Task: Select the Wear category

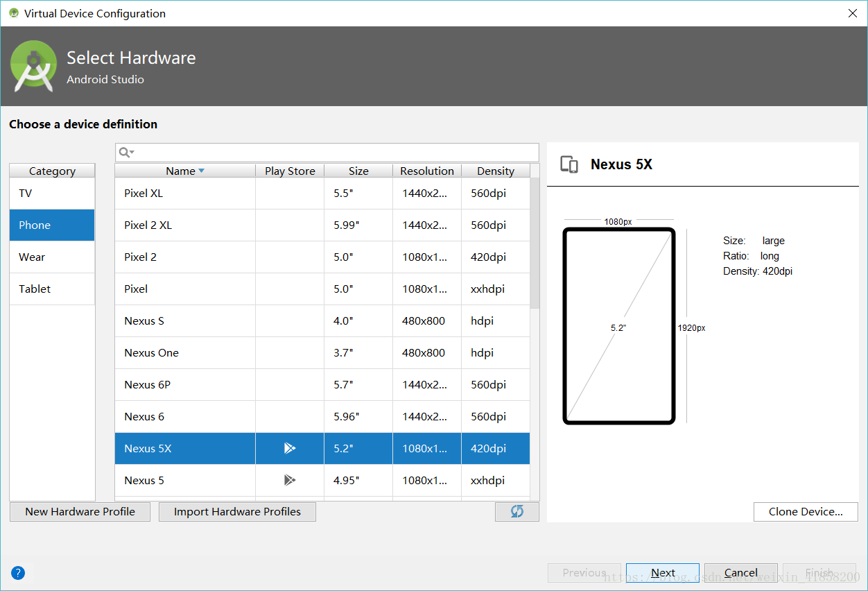Action: coord(52,257)
